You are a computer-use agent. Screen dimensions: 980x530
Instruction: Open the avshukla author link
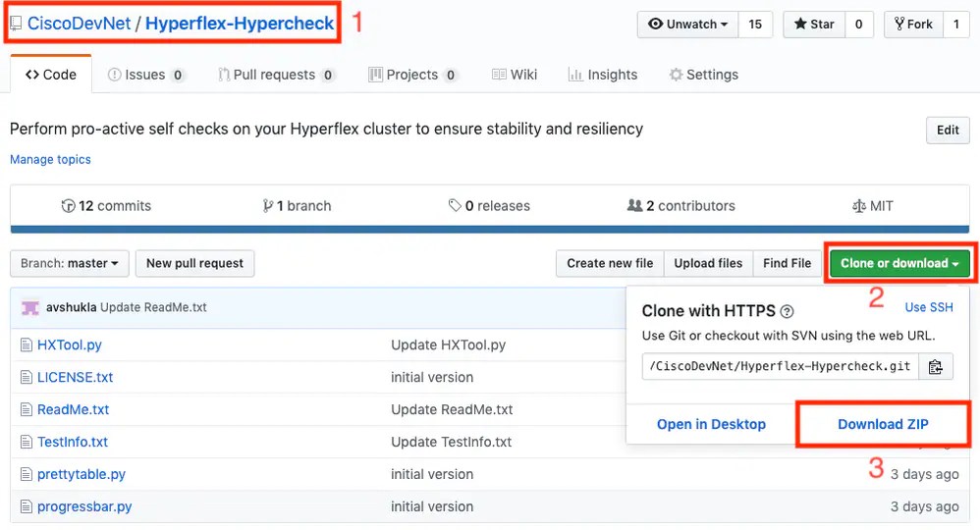point(72,307)
